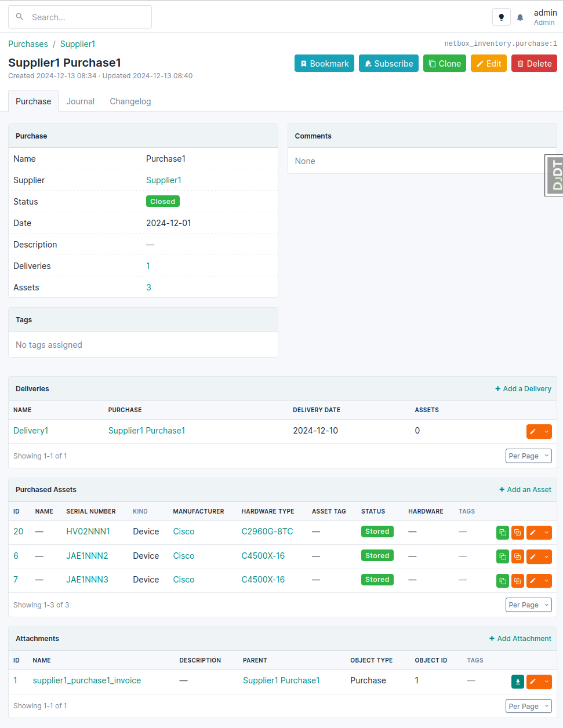Viewport: 563px width, 728px height.
Task: Download the supplier1_purchase1_invoice attachment
Action: coord(518,682)
